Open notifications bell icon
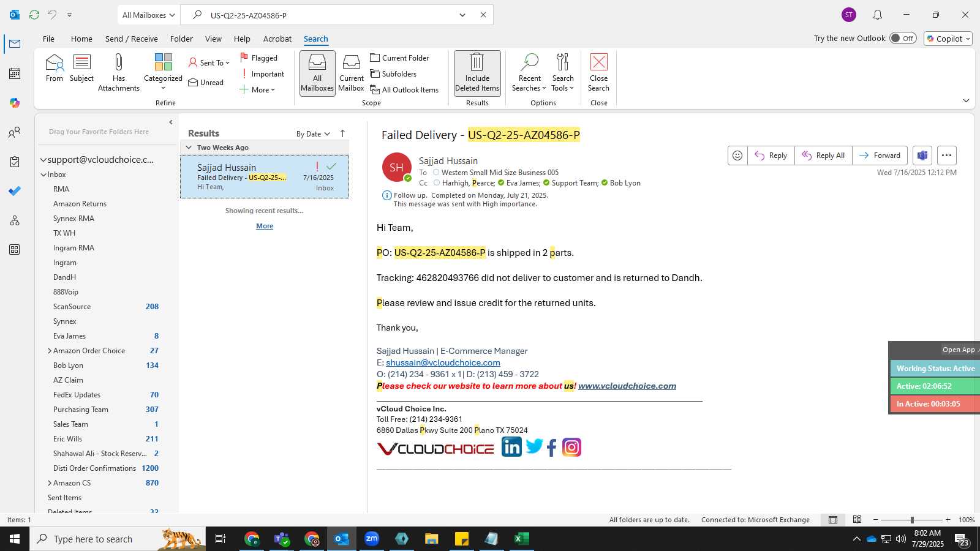The width and height of the screenshot is (980, 551). click(x=878, y=15)
